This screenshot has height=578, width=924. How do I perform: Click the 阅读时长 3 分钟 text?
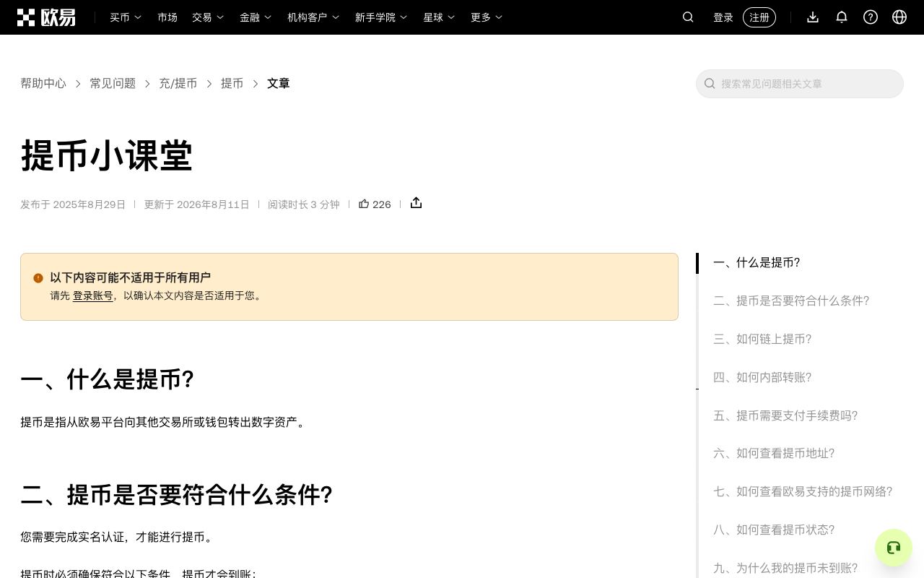(x=303, y=204)
